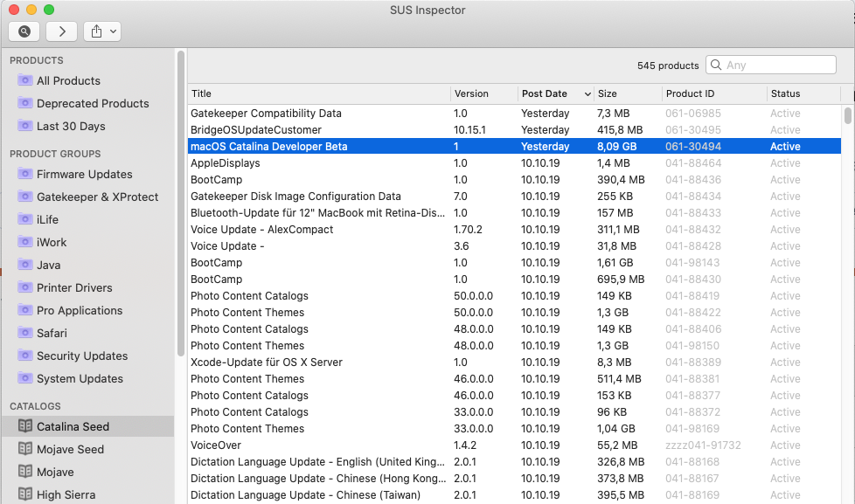Click the Any product search field

[x=771, y=65]
